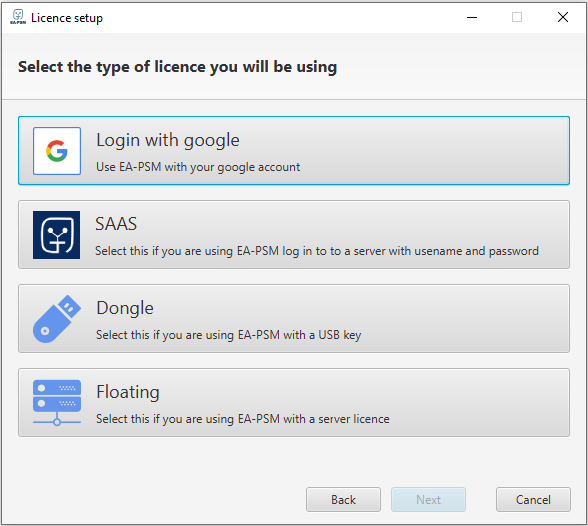
Task: Click 'Use EA-PSM with your google account' text
Action: coord(198,167)
